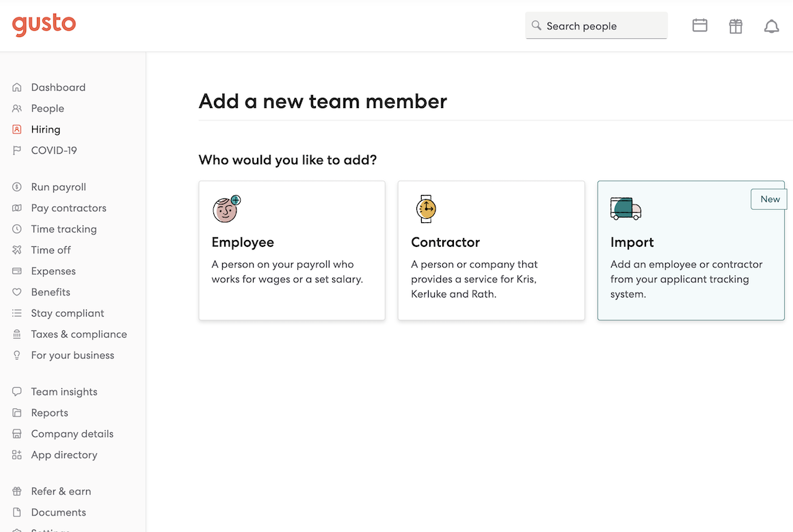
Task: Open For your business page
Action: pyautogui.click(x=73, y=356)
